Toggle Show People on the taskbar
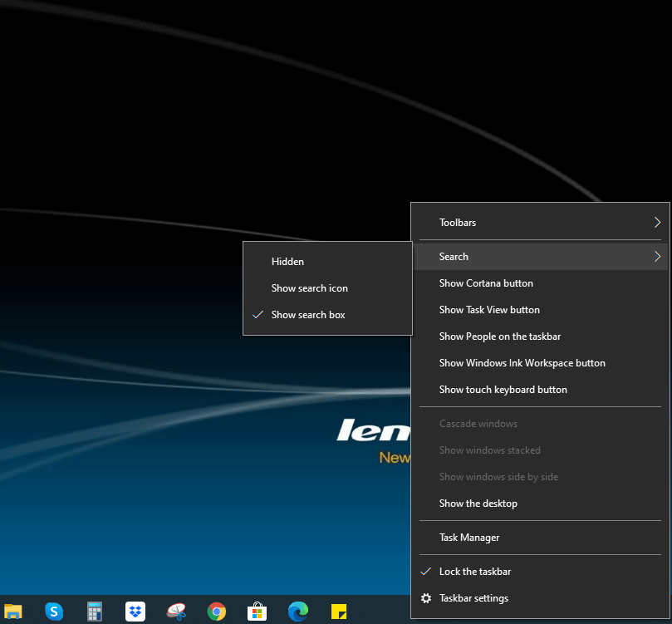The width and height of the screenshot is (672, 624). coord(540,337)
